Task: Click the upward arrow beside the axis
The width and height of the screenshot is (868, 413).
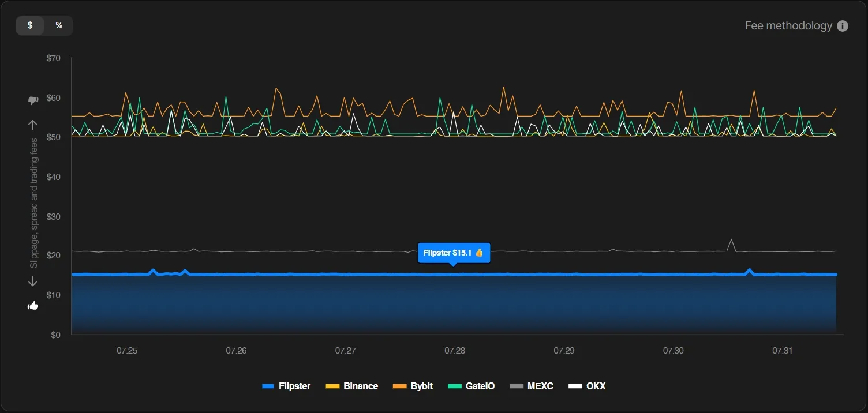Action: 33,125
